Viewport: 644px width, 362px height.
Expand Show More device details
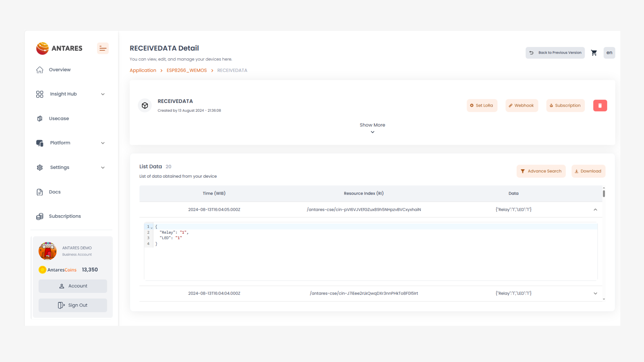coord(372,128)
